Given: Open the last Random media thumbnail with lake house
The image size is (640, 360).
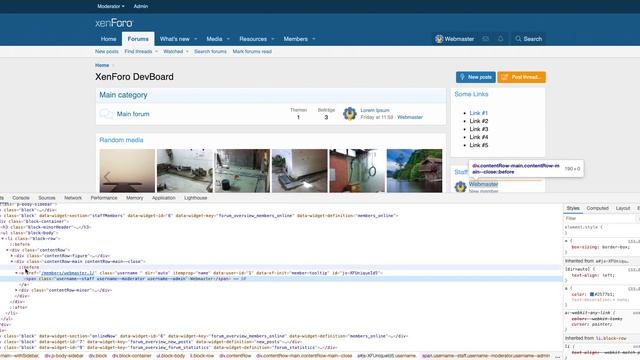Looking at the screenshot, I should 414,171.
